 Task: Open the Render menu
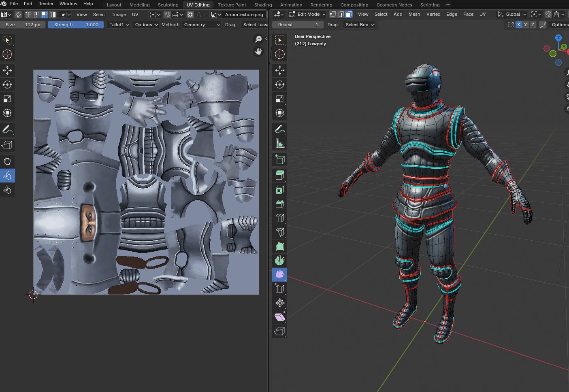tap(46, 4)
